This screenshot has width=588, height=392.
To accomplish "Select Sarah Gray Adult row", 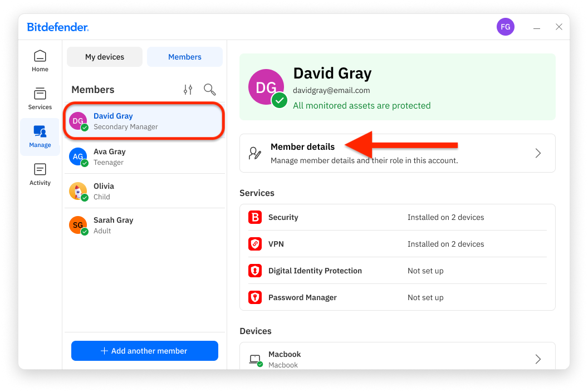I will click(x=145, y=225).
